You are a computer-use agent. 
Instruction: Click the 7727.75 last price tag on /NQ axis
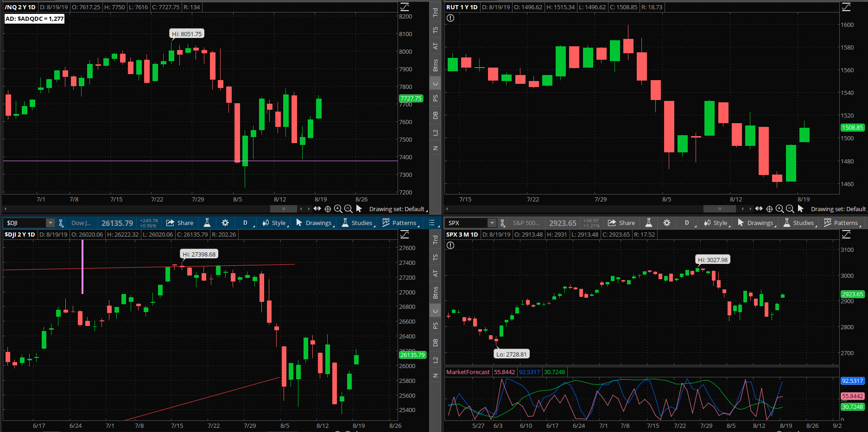[411, 98]
